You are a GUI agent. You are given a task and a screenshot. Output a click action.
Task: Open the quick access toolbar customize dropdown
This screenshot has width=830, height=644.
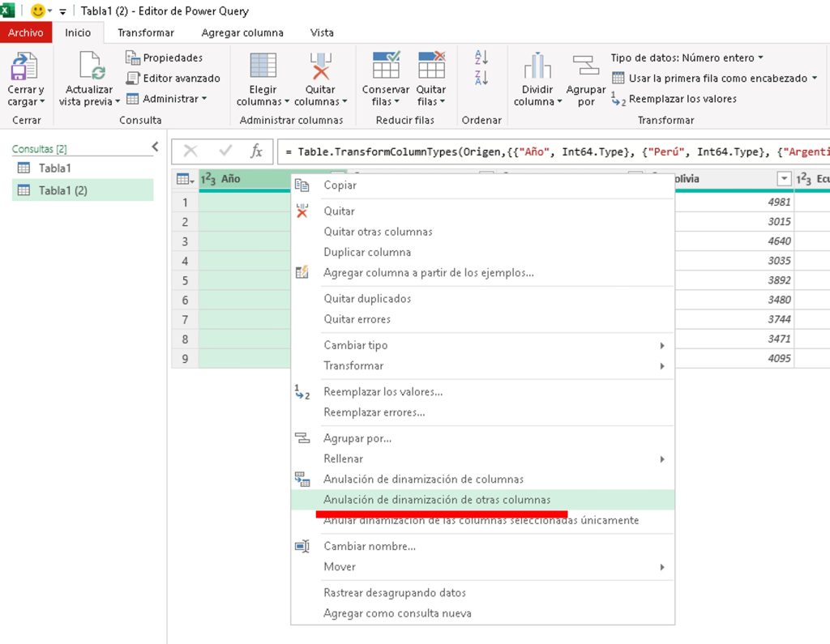(62, 11)
